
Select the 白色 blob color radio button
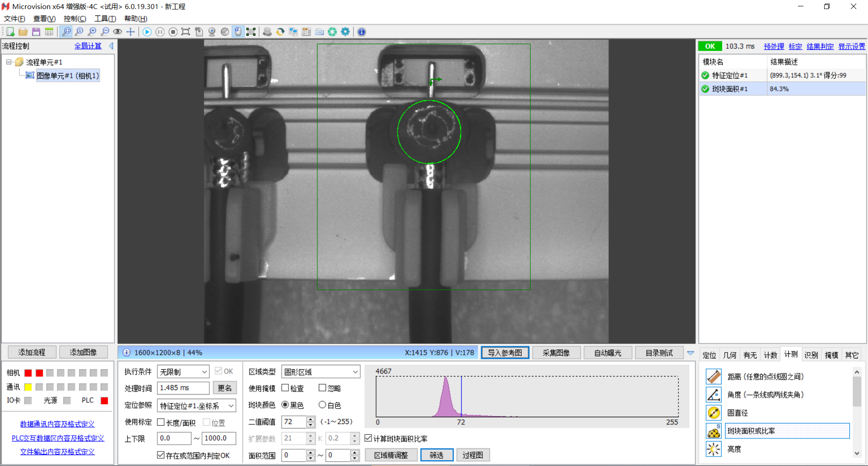(322, 405)
